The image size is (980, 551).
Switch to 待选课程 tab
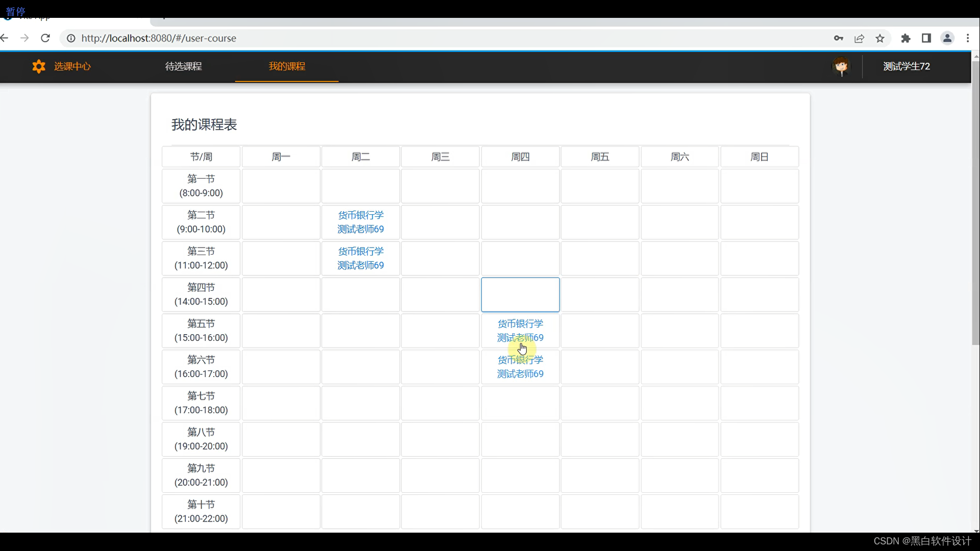184,66
